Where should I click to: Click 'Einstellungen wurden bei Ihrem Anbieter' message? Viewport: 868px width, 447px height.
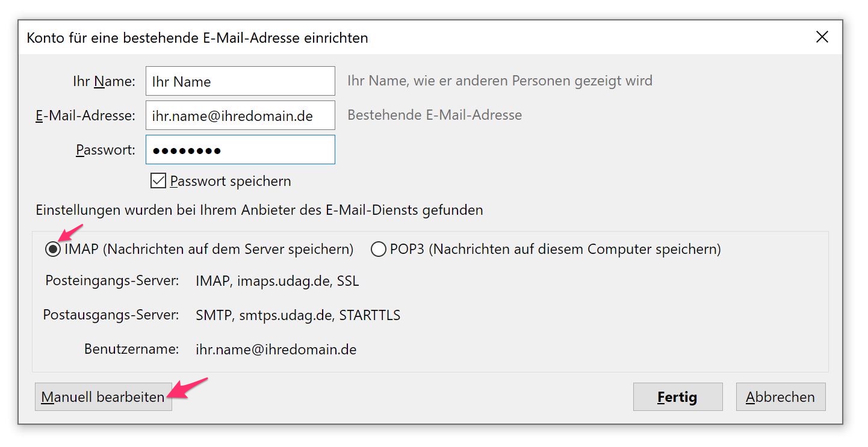click(259, 211)
